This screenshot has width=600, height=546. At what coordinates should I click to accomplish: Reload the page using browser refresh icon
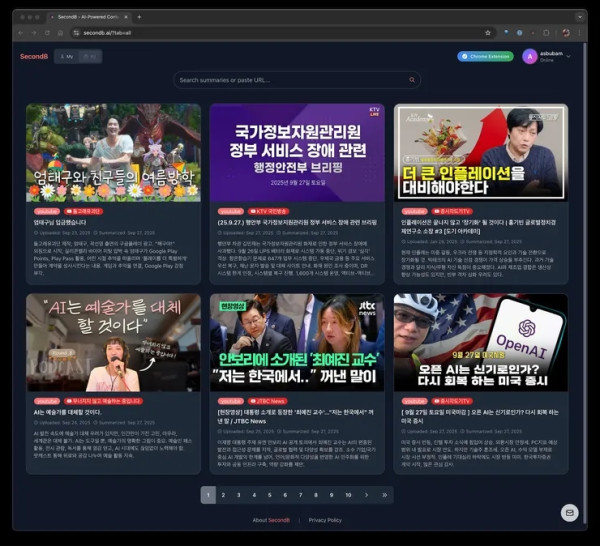coord(47,32)
